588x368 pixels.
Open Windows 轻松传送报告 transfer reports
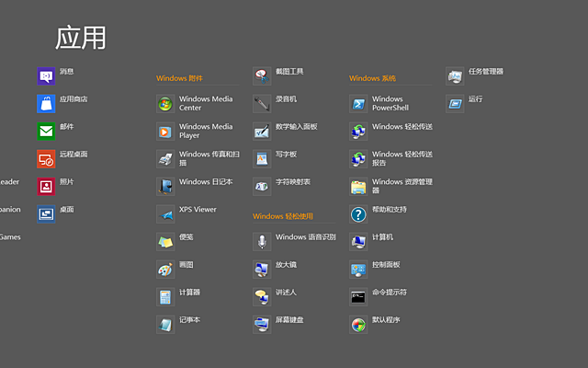[390, 159]
